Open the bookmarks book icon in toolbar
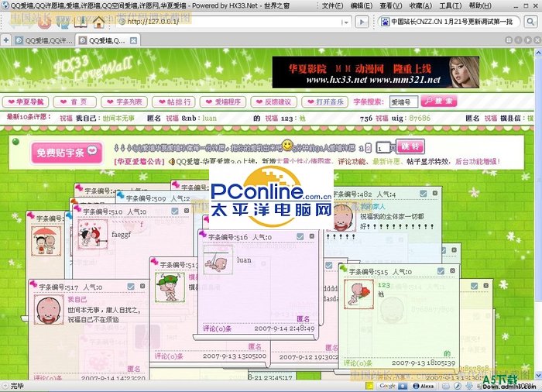 tap(81, 22)
